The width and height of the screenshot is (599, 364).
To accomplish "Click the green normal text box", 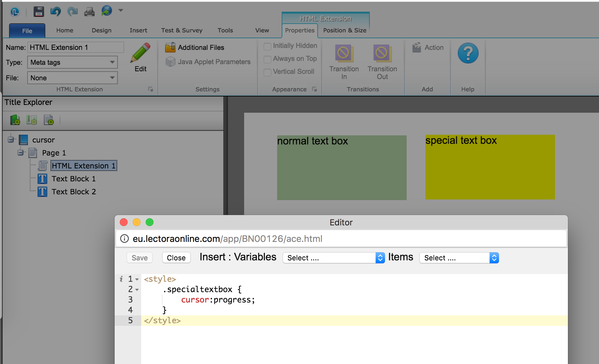I will pyautogui.click(x=342, y=168).
